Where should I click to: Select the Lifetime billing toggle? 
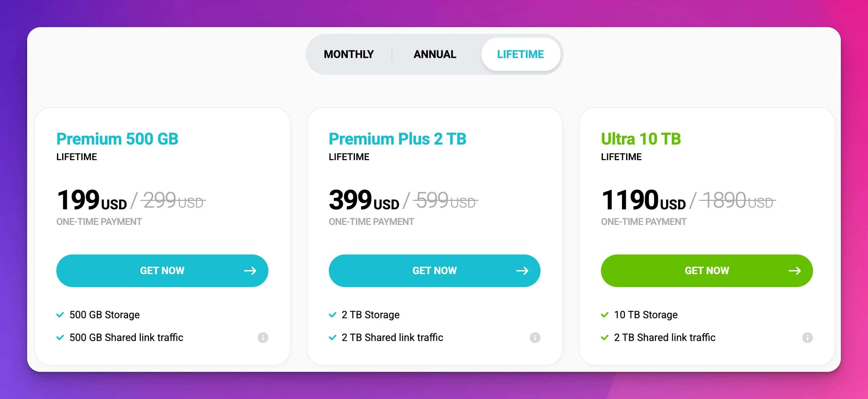(x=521, y=54)
